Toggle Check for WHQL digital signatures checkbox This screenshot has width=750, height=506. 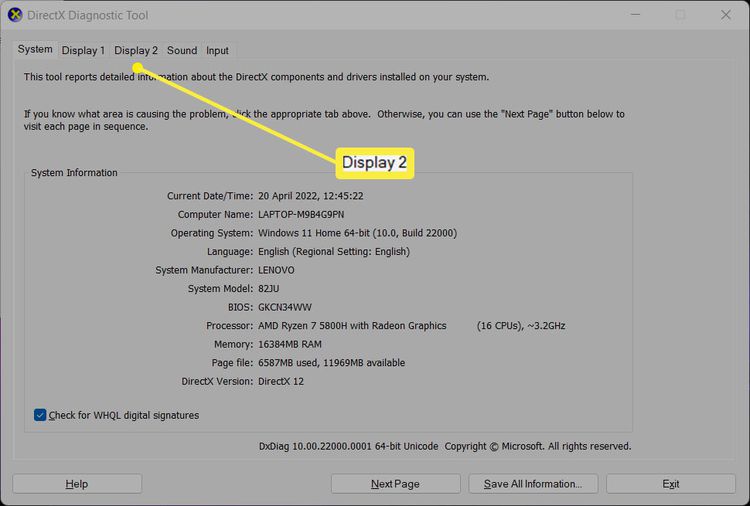tap(40, 415)
